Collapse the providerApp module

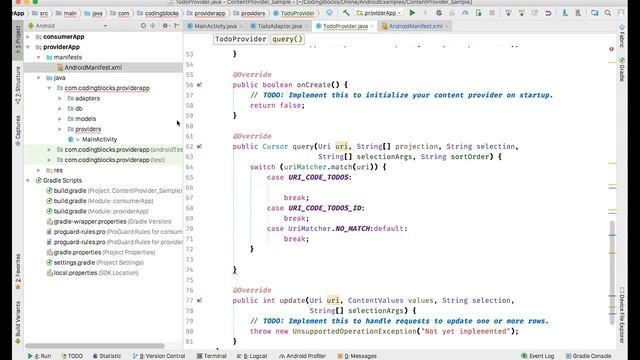tap(28, 47)
